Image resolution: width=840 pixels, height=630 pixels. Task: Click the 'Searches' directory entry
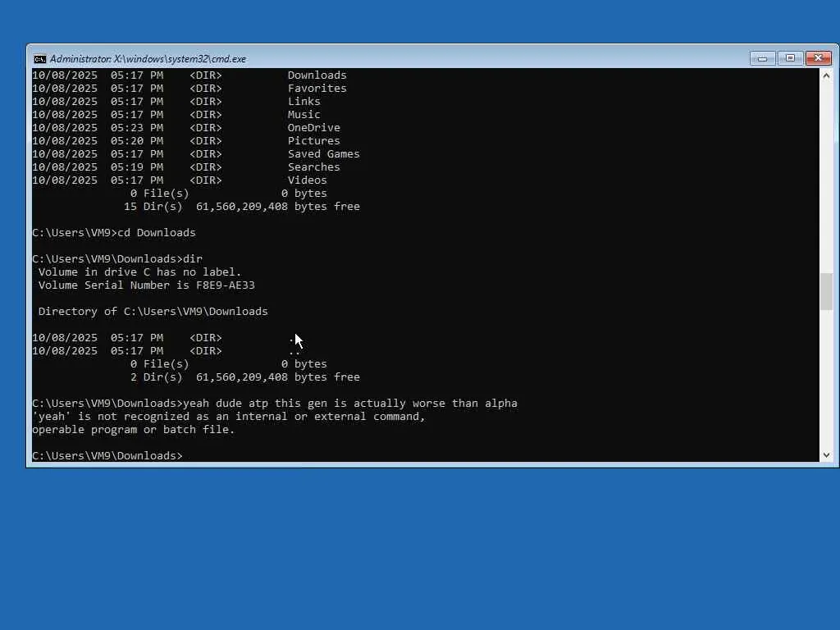click(314, 167)
